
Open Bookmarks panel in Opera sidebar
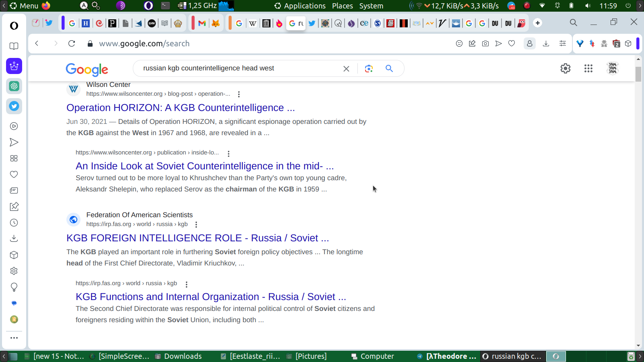pos(14,46)
